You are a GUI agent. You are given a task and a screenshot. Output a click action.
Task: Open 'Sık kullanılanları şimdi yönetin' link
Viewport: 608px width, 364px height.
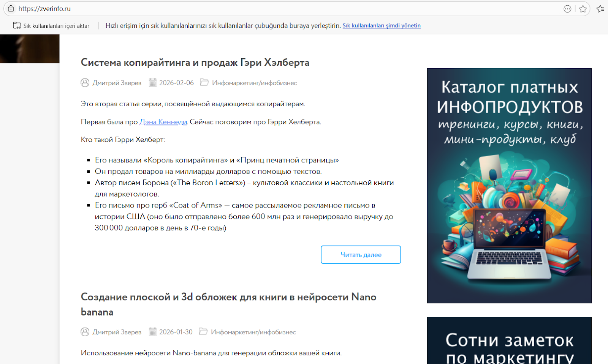(x=382, y=25)
